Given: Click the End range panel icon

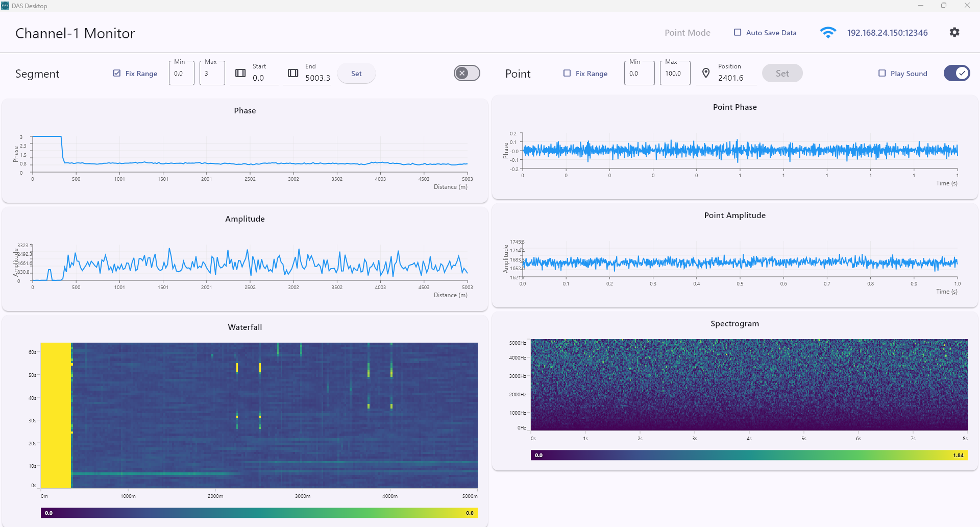Looking at the screenshot, I should tap(293, 73).
